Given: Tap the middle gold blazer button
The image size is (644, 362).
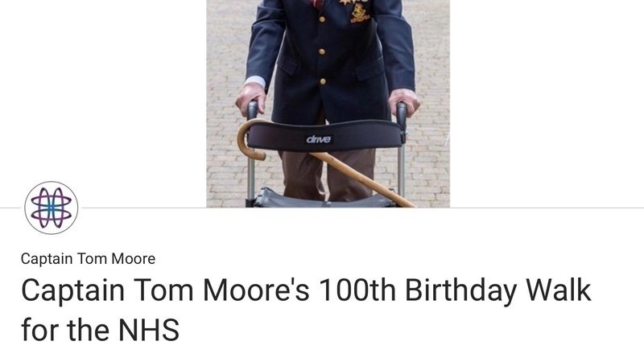Looking at the screenshot, I should 322,51.
